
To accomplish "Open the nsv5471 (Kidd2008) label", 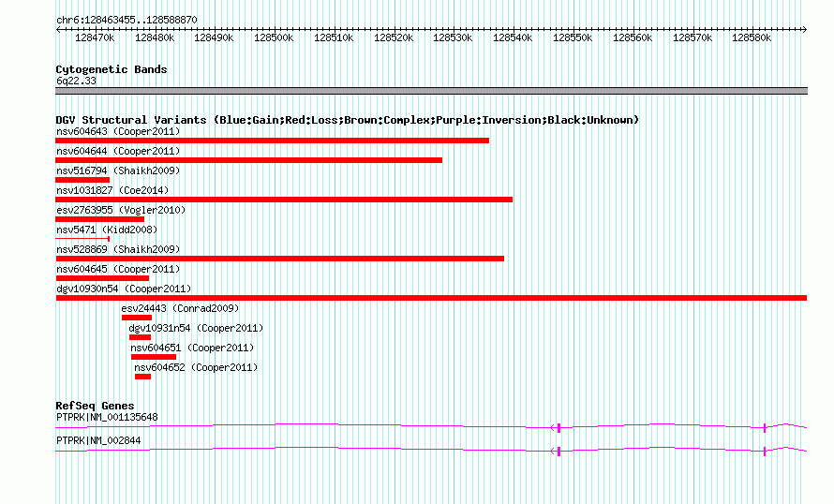I will (107, 230).
